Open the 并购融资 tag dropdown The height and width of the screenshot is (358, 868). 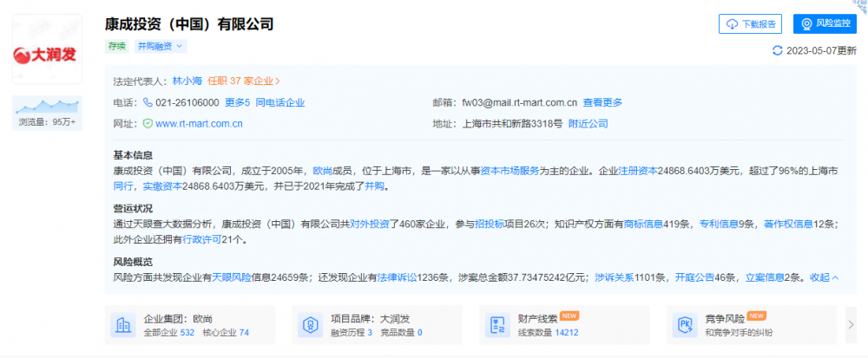click(x=161, y=47)
